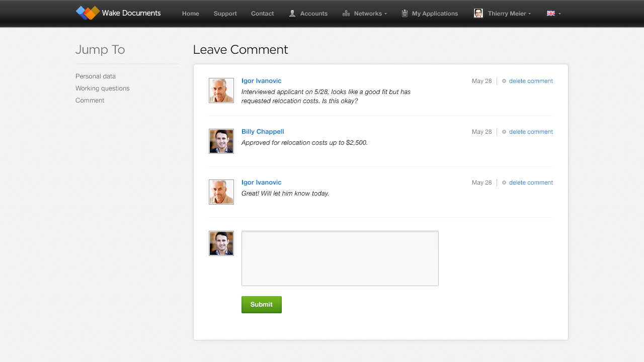The width and height of the screenshot is (644, 362).
Task: Go to the Home menu item
Action: pyautogui.click(x=191, y=14)
